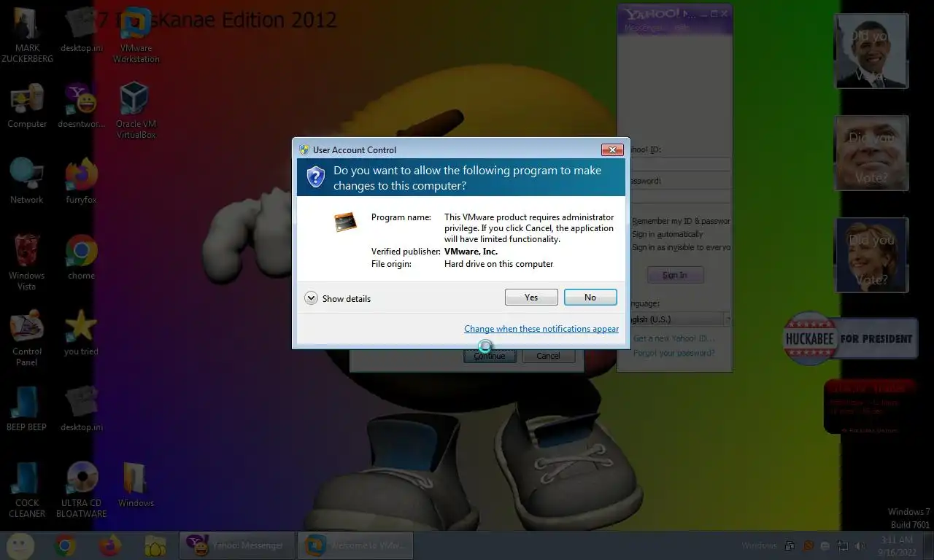934x560 pixels.
Task: Click No in User Account Control
Action: (590, 297)
